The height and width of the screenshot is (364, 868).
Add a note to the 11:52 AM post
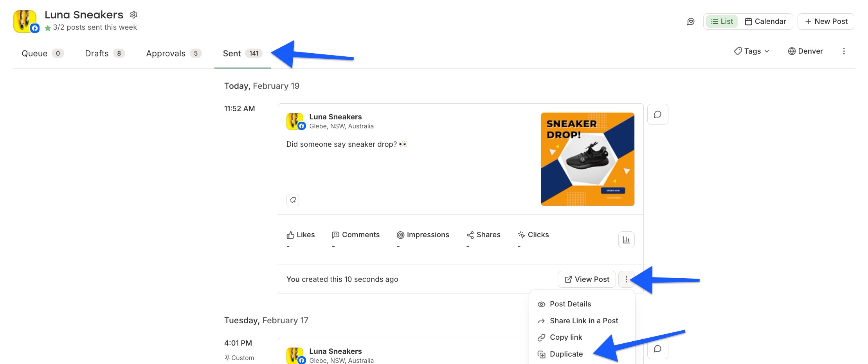[657, 114]
